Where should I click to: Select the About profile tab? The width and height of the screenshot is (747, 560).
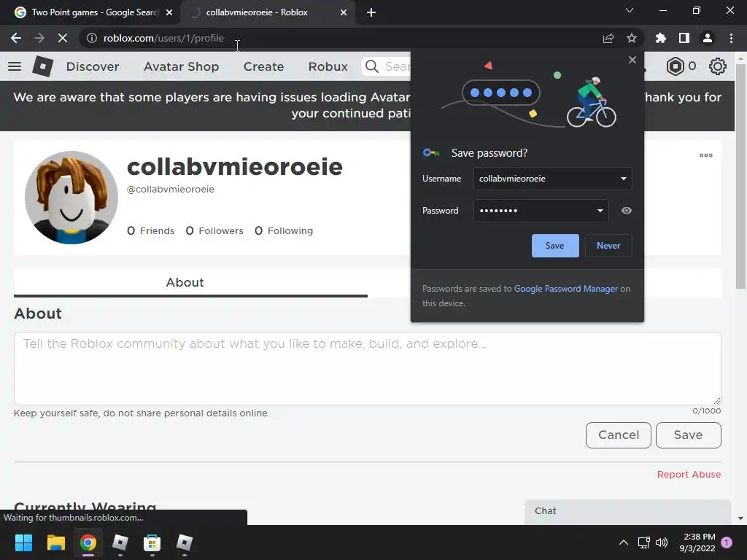coord(190,282)
